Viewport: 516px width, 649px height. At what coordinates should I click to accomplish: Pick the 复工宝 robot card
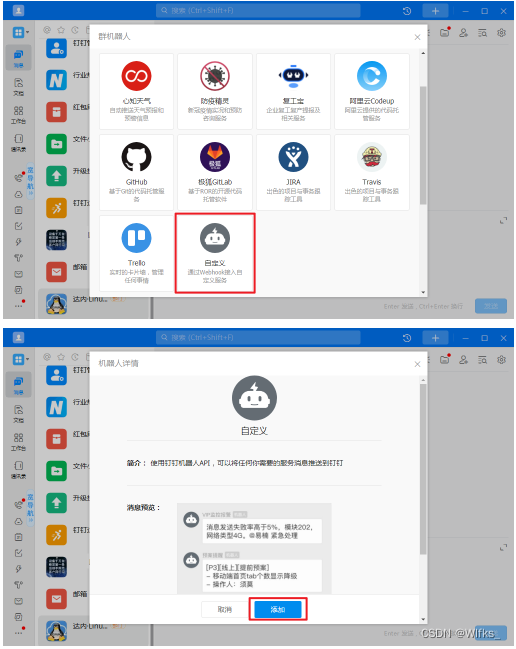(x=293, y=91)
